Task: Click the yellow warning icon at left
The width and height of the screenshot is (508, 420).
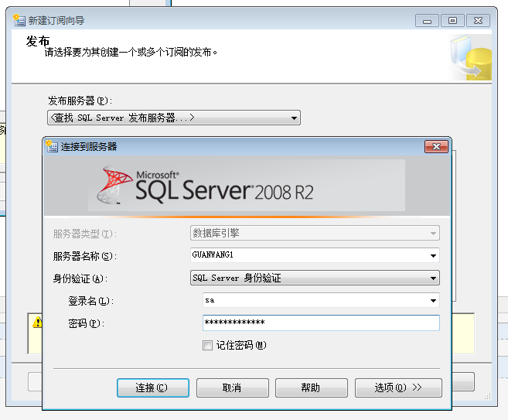Action: tap(37, 323)
